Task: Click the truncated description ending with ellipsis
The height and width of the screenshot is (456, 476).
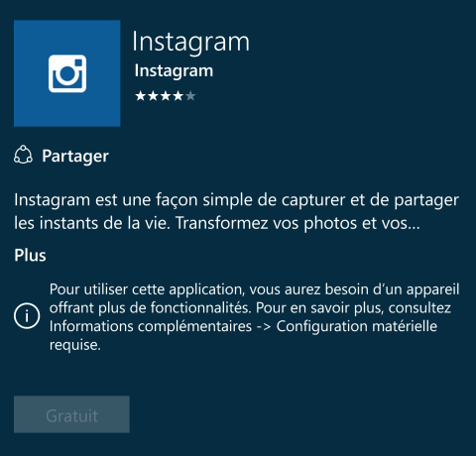Action: pos(217,223)
